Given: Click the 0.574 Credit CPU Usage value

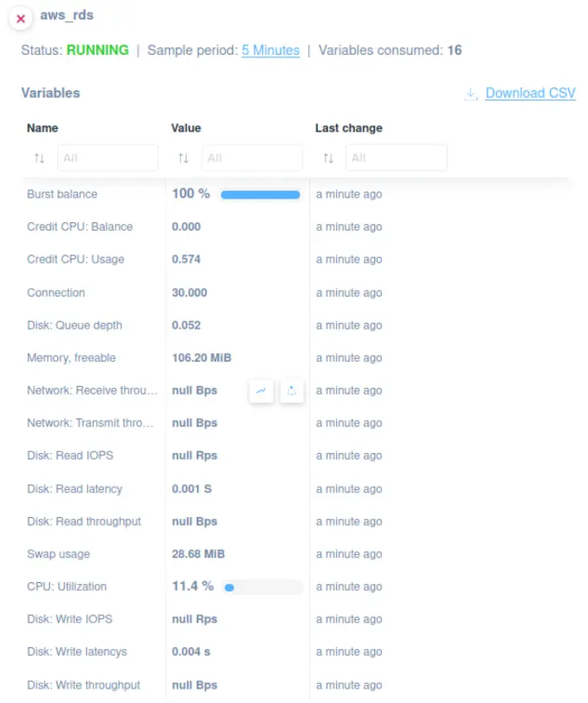Looking at the screenshot, I should tap(186, 259).
